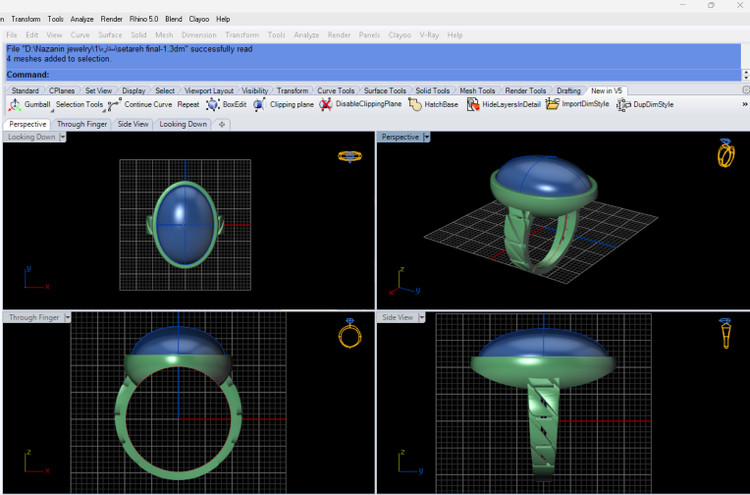Open the Analyze menu
The height and width of the screenshot is (495, 750).
pos(83,19)
